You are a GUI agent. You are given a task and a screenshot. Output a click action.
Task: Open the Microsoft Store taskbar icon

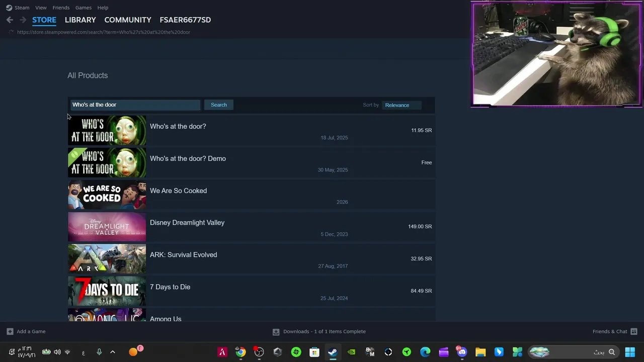(314, 352)
